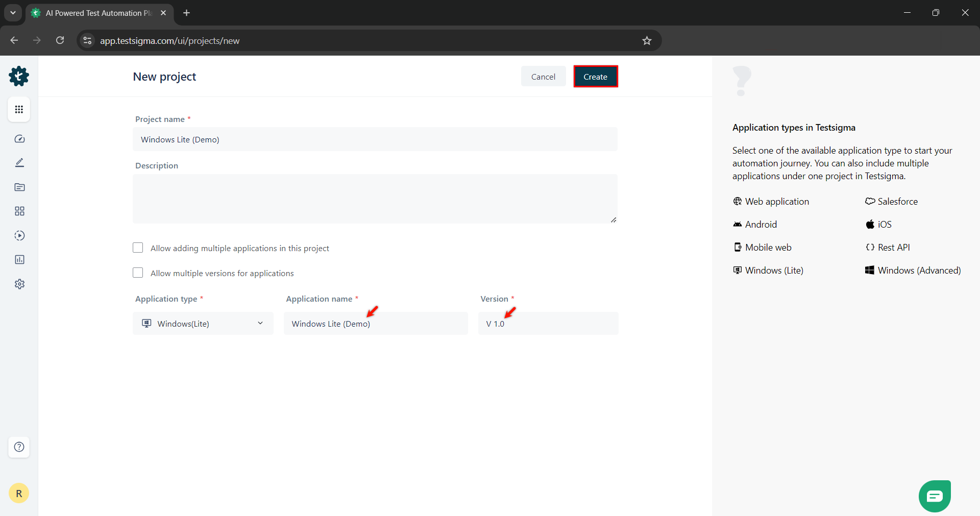This screenshot has width=980, height=516.
Task: Open the green chat widget
Action: click(x=935, y=496)
